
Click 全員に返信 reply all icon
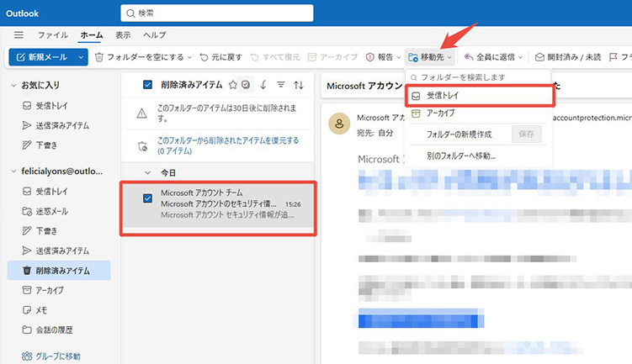[x=469, y=57]
